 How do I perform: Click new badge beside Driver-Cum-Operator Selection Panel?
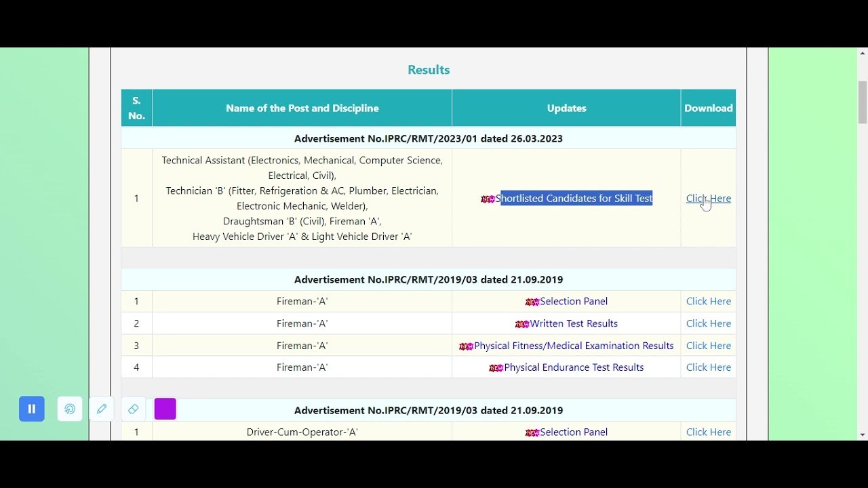pos(532,433)
